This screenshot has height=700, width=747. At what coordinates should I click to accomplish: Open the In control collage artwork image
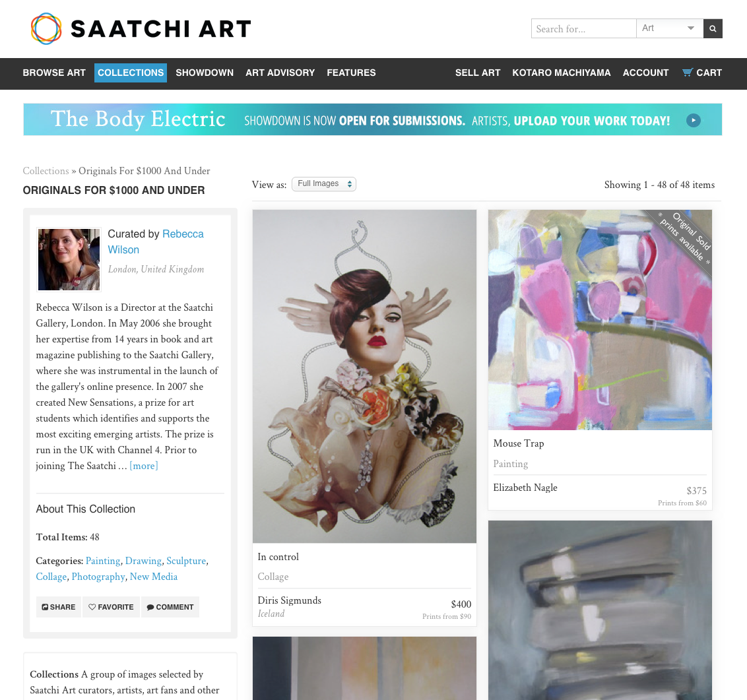(364, 376)
